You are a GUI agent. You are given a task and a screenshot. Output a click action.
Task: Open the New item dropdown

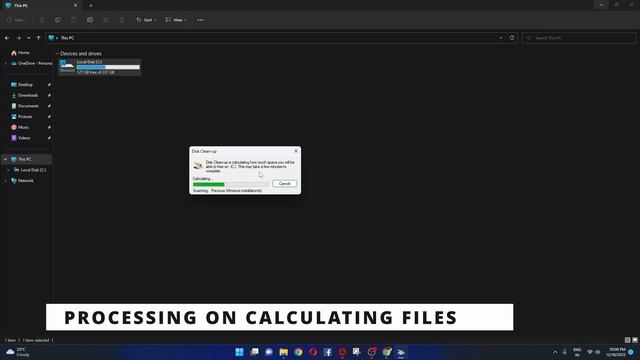(x=17, y=20)
